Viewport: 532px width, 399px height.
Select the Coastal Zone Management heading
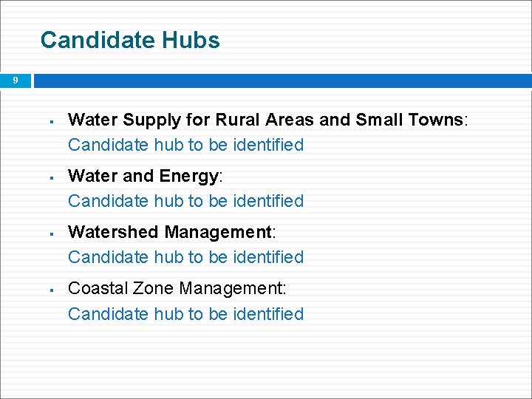tap(177, 289)
